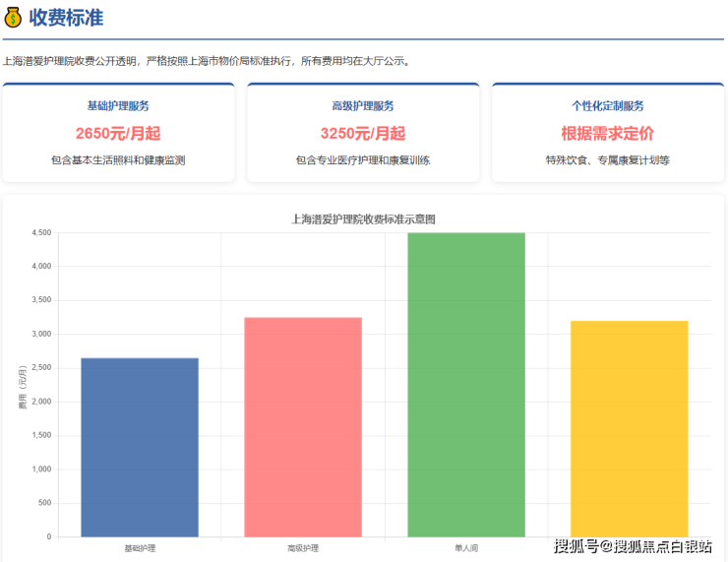728x562 pixels.
Task: Open the 基础护理服务 card title
Action: click(118, 106)
